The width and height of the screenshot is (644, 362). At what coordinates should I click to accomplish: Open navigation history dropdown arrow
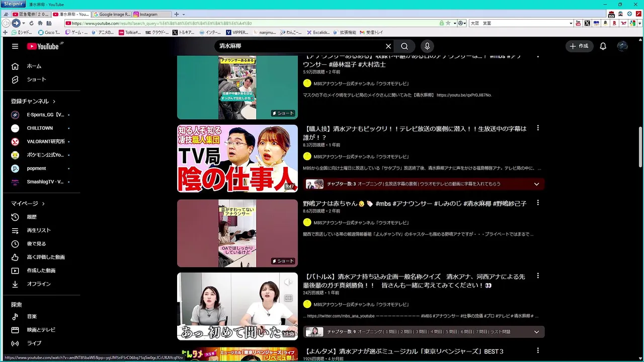[x=24, y=23]
